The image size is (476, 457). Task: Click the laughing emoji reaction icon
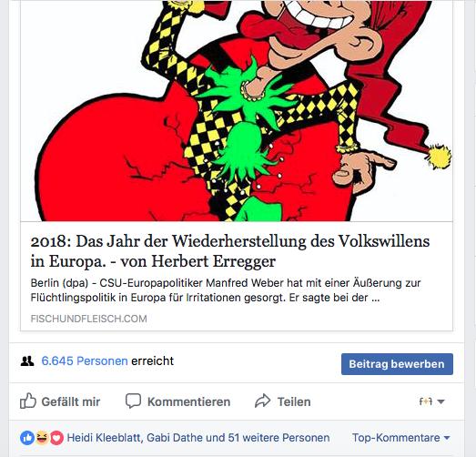click(42, 438)
